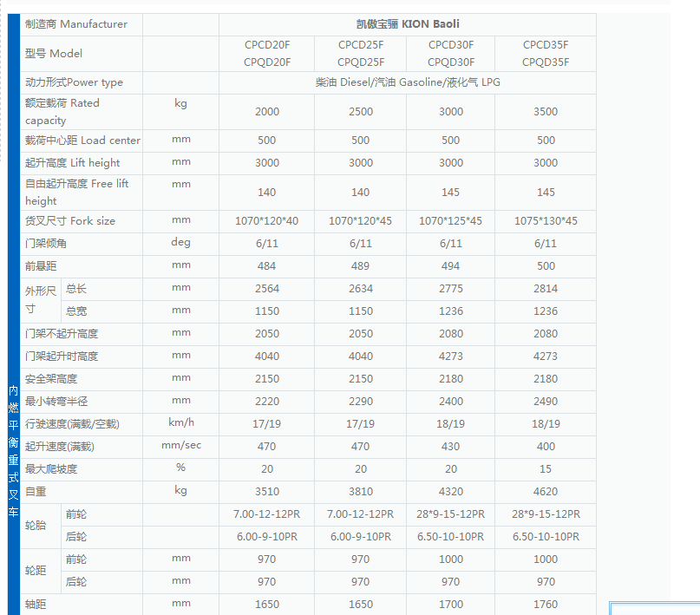Screen dimensions: 700x615
Task: Click self weight value 3810
Action: coord(361,492)
